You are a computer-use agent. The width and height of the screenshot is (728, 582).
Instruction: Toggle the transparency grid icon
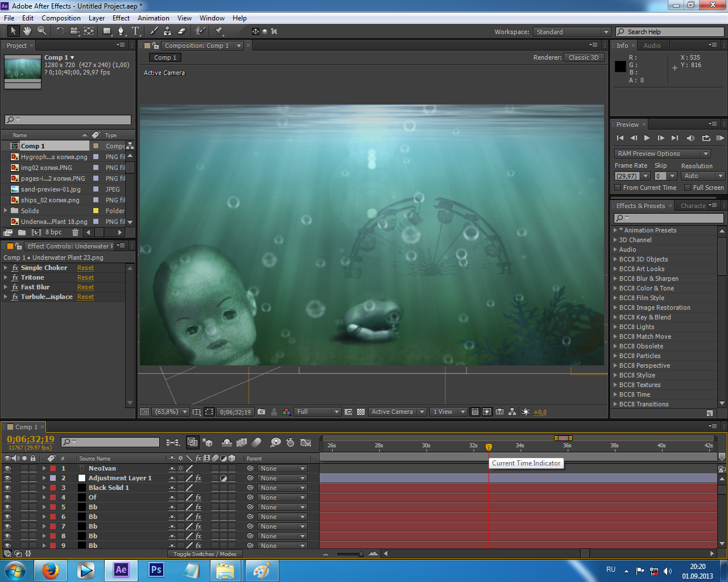pyautogui.click(x=361, y=411)
